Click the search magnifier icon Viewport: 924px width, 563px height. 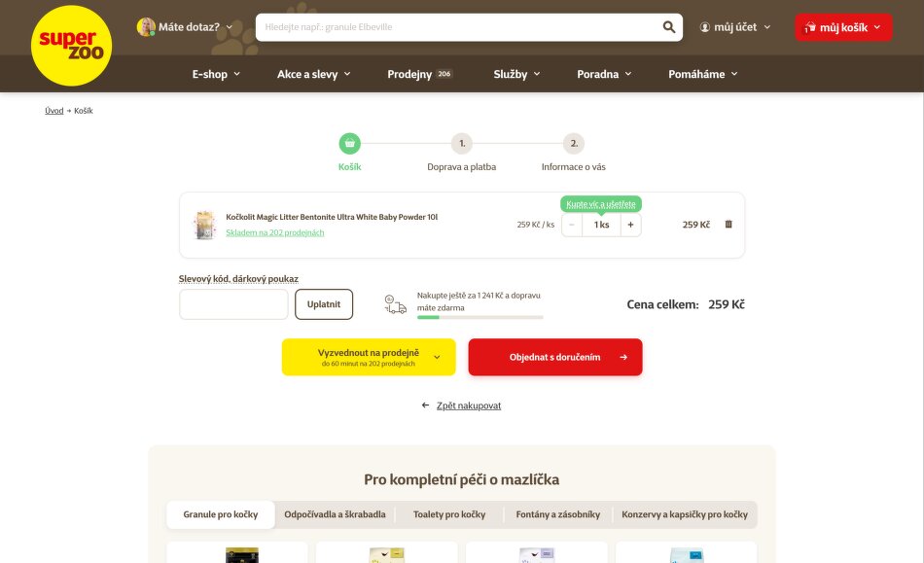point(669,27)
